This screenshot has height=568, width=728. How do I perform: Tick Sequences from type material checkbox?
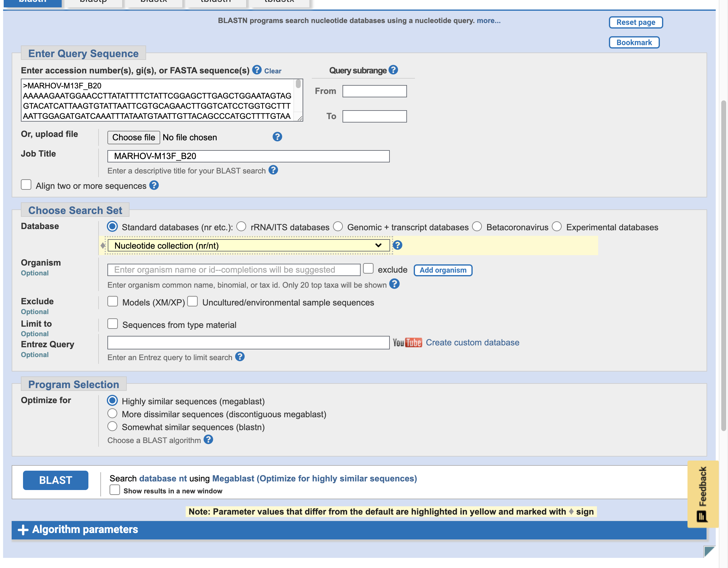(x=113, y=324)
